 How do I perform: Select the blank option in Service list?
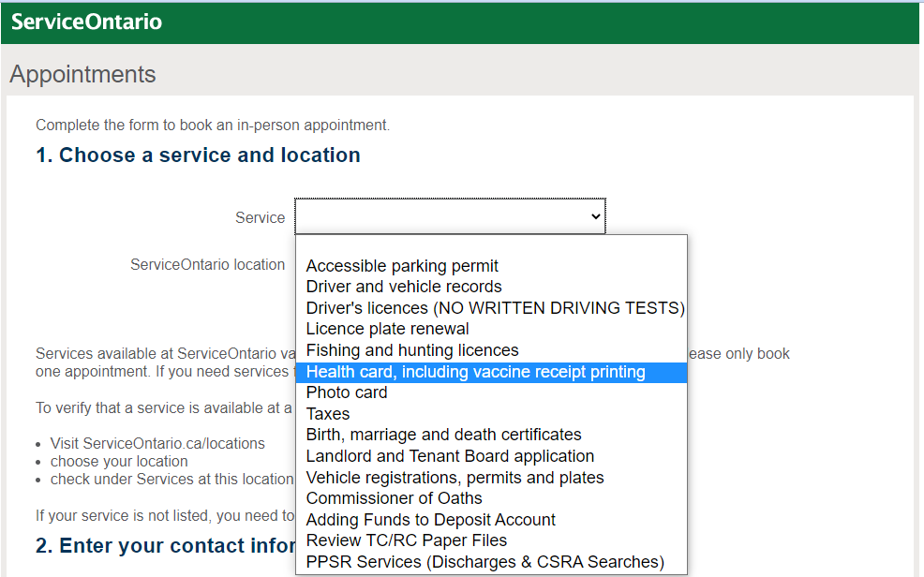coord(491,245)
